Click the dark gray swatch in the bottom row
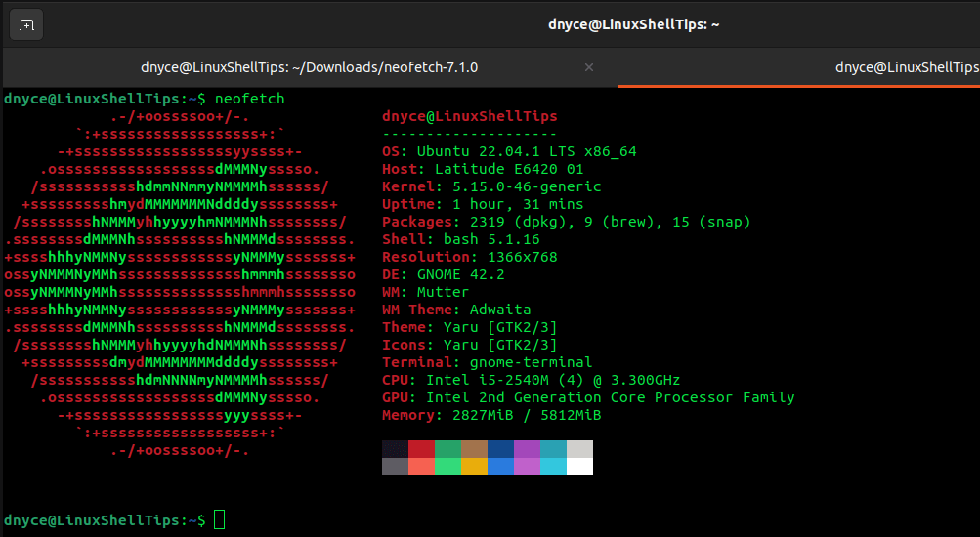This screenshot has width=980, height=537. pyautogui.click(x=395, y=467)
